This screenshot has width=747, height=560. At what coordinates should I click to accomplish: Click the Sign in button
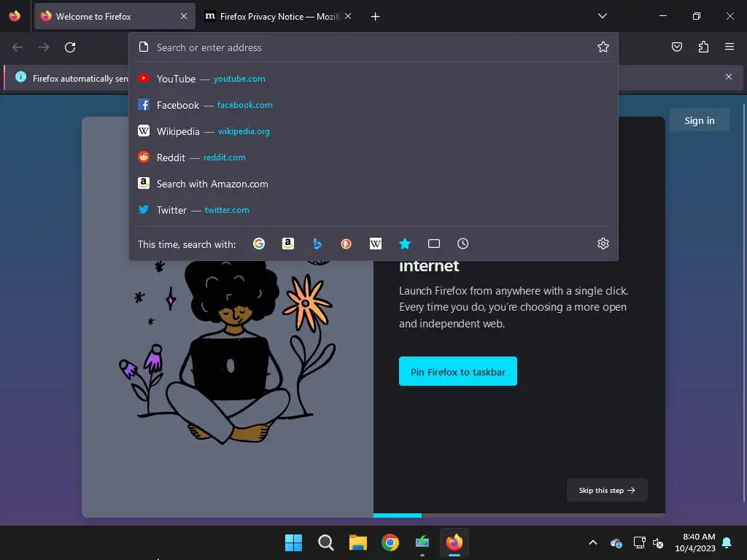pos(700,120)
